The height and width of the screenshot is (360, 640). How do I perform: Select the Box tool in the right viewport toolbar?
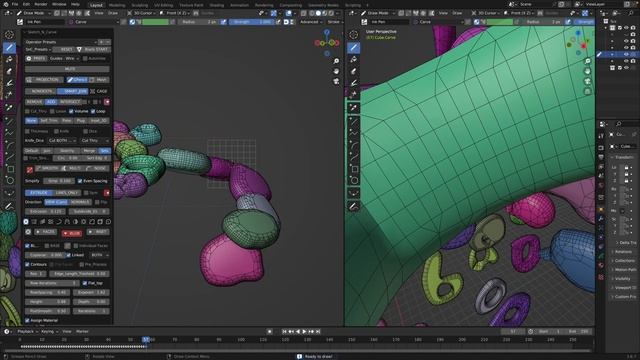pyautogui.click(x=353, y=169)
